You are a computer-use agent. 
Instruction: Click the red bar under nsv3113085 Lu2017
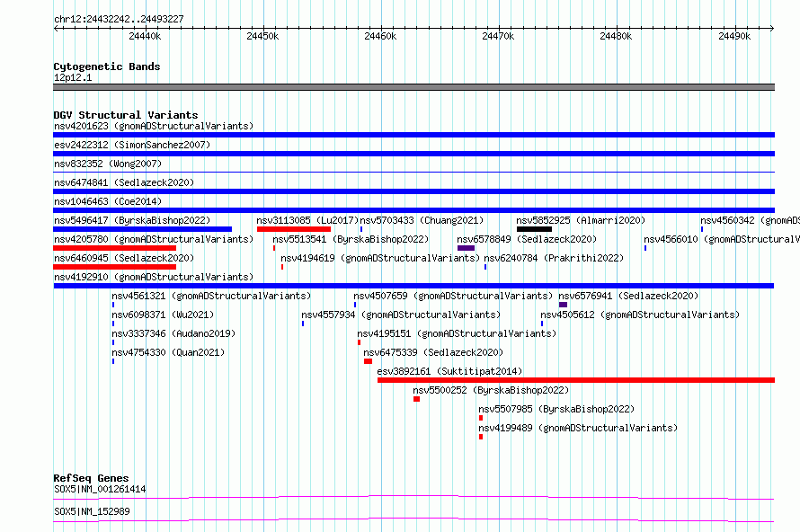(294, 229)
